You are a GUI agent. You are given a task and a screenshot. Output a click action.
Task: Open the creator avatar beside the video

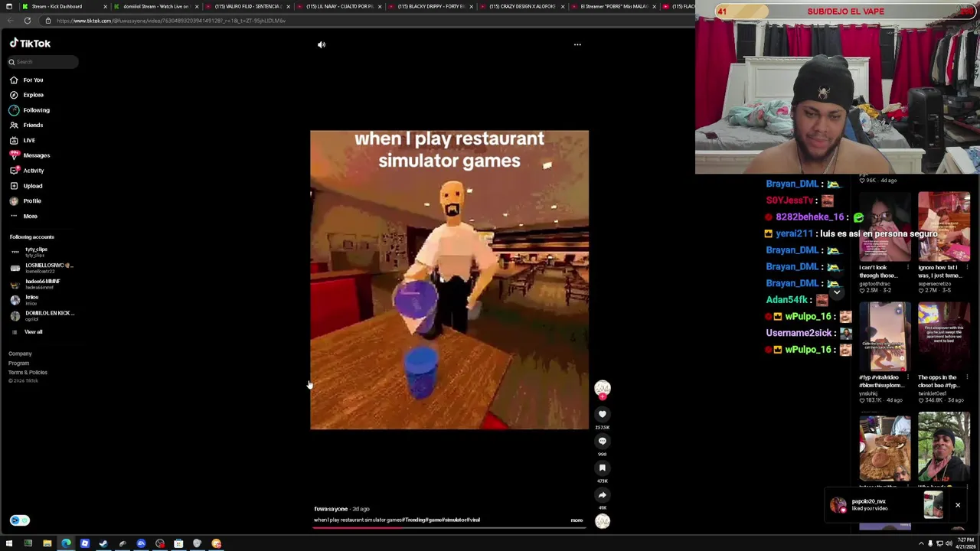click(x=603, y=388)
